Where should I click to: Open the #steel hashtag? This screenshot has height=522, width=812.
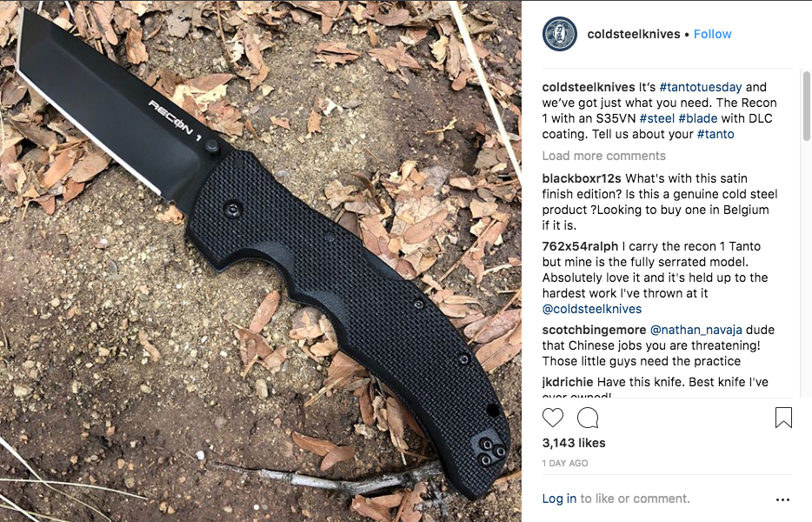pos(656,118)
